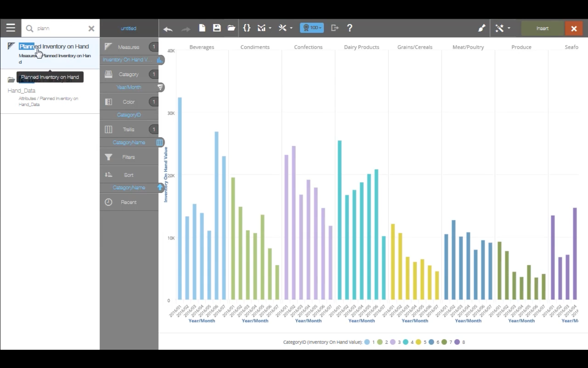Click the Color drop zone header
Image resolution: width=588 pixels, height=368 pixels.
coord(128,102)
